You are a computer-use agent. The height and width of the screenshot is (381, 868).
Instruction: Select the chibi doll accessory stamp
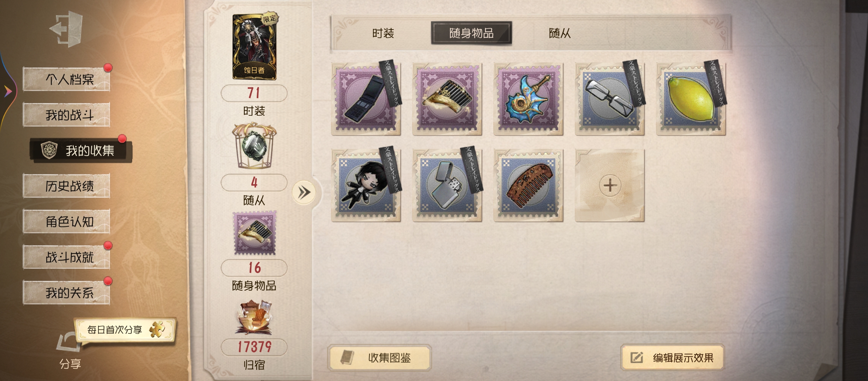click(x=366, y=185)
